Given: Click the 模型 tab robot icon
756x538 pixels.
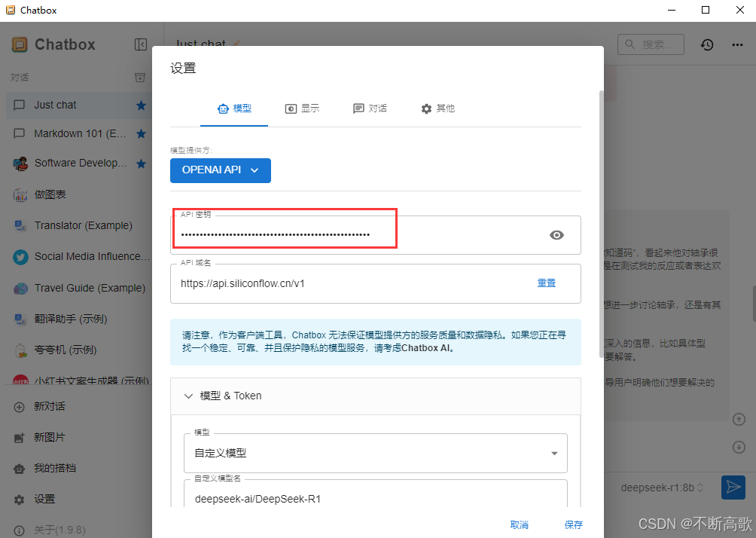Looking at the screenshot, I should click(x=223, y=109).
